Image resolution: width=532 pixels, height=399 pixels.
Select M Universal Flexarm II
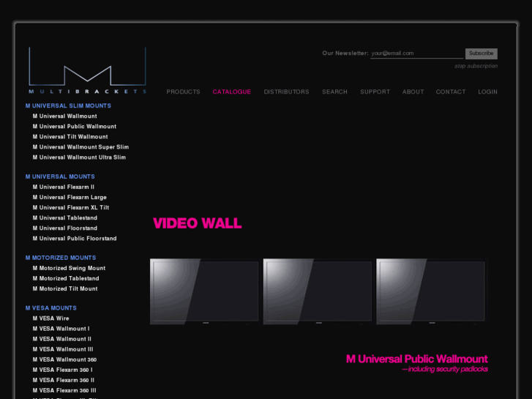(64, 187)
